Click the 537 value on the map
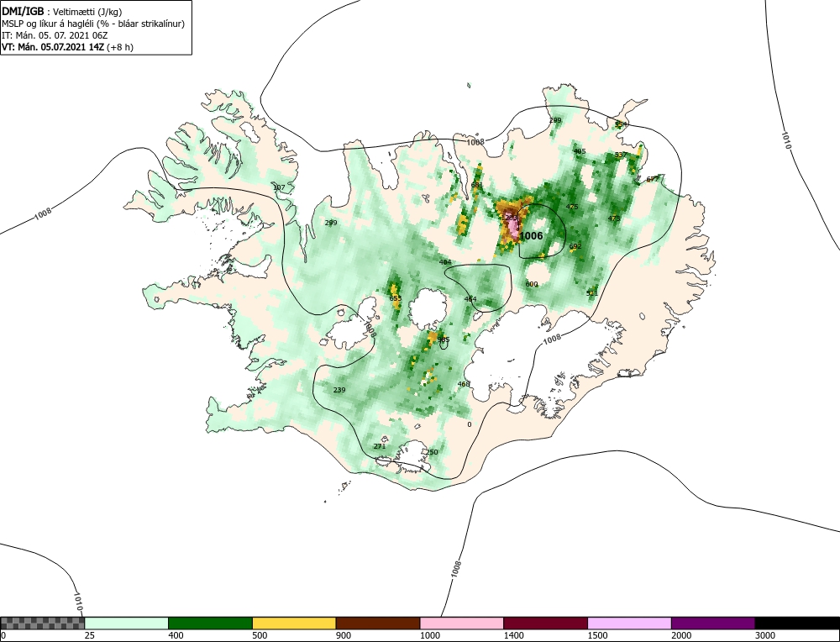The height and width of the screenshot is (642, 840). click(x=621, y=155)
